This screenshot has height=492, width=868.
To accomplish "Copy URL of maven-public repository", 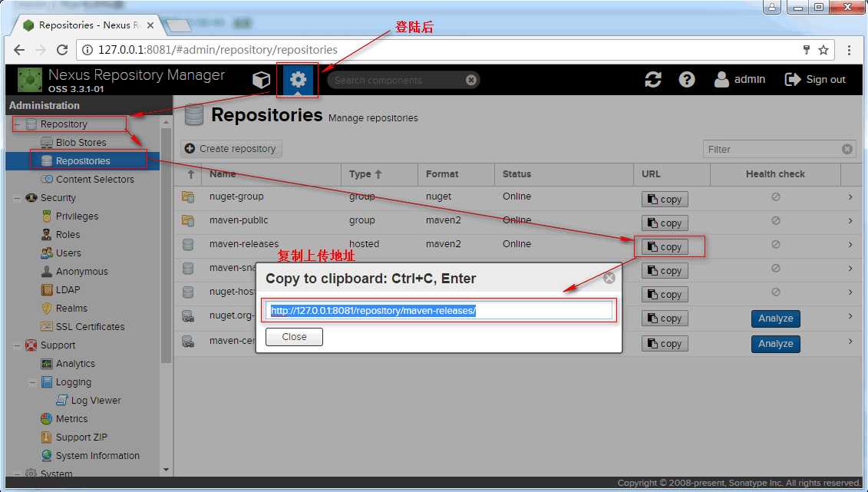I will pyautogui.click(x=665, y=223).
